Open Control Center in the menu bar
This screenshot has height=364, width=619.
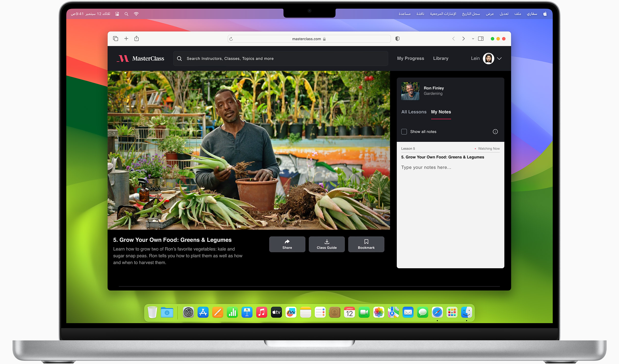coord(117,14)
